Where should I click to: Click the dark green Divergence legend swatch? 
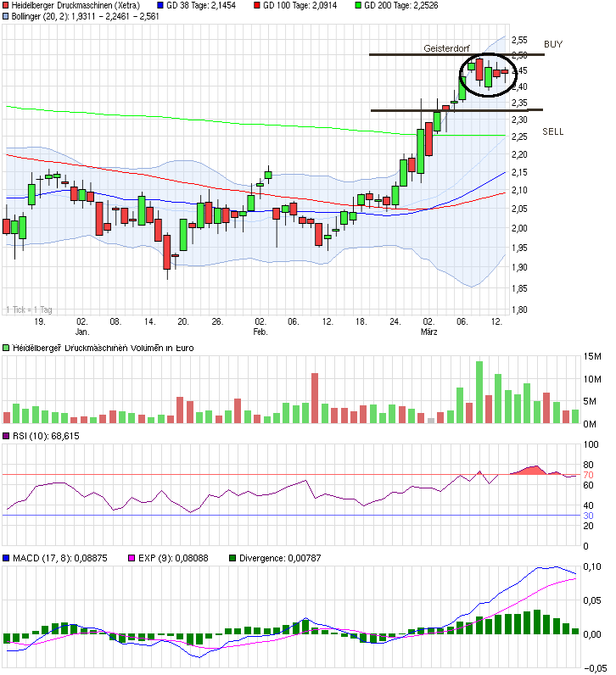[x=232, y=558]
